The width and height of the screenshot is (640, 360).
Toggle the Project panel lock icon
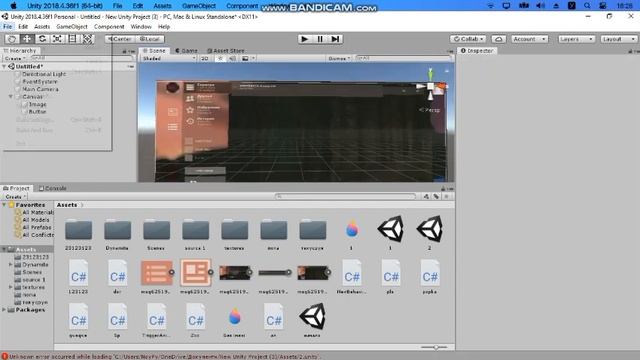coord(443,189)
